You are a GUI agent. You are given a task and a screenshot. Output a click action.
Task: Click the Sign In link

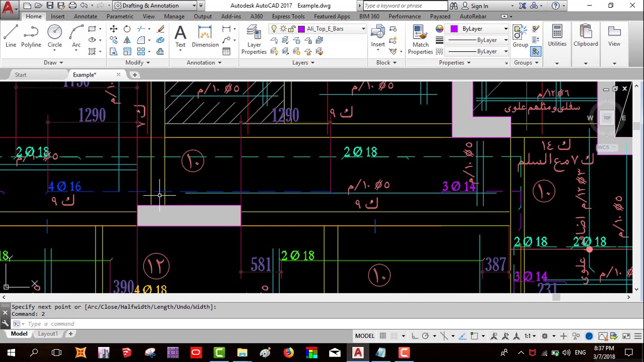479,6
